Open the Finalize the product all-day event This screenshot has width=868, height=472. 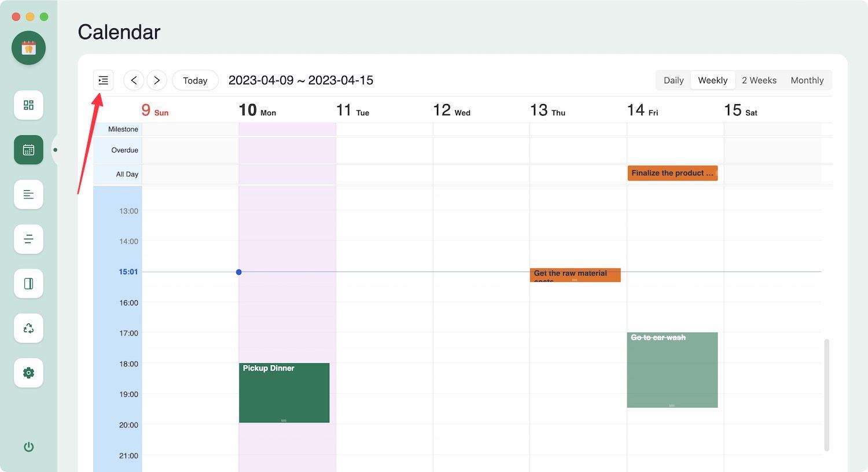pos(672,173)
